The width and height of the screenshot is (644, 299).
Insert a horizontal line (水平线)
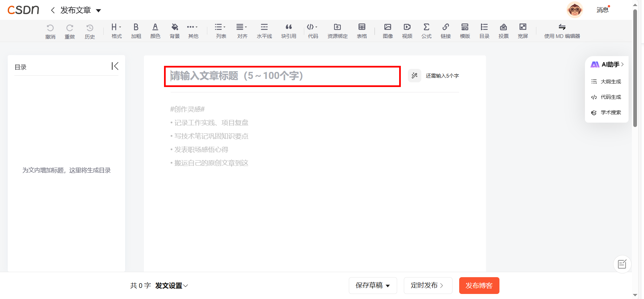264,28
